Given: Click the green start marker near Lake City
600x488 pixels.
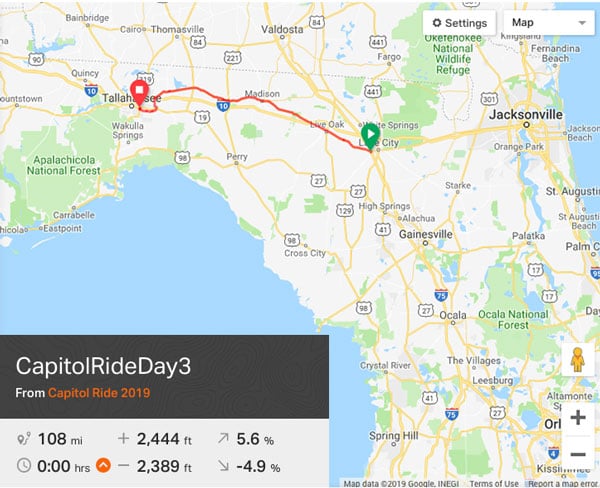Looking at the screenshot, I should pos(370,134).
